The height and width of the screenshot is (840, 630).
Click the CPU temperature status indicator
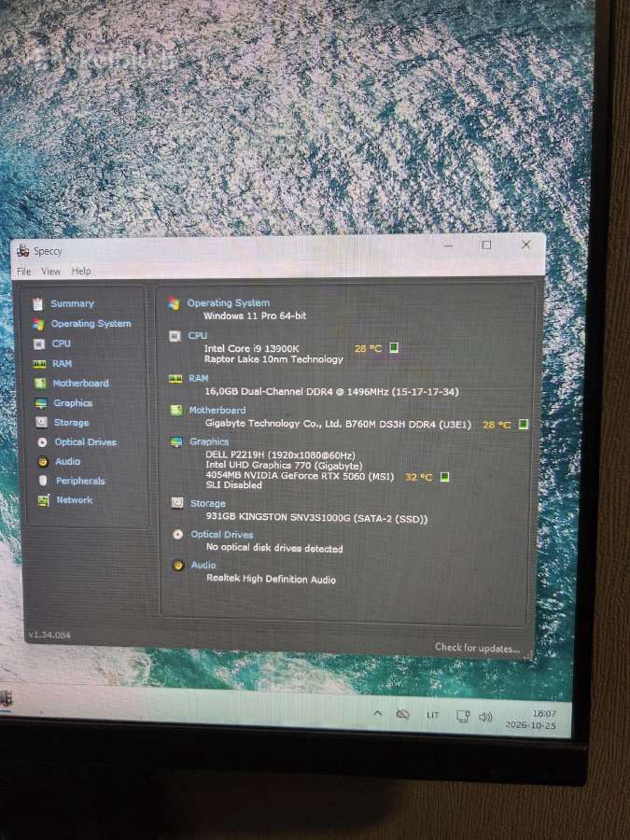[x=394, y=348]
